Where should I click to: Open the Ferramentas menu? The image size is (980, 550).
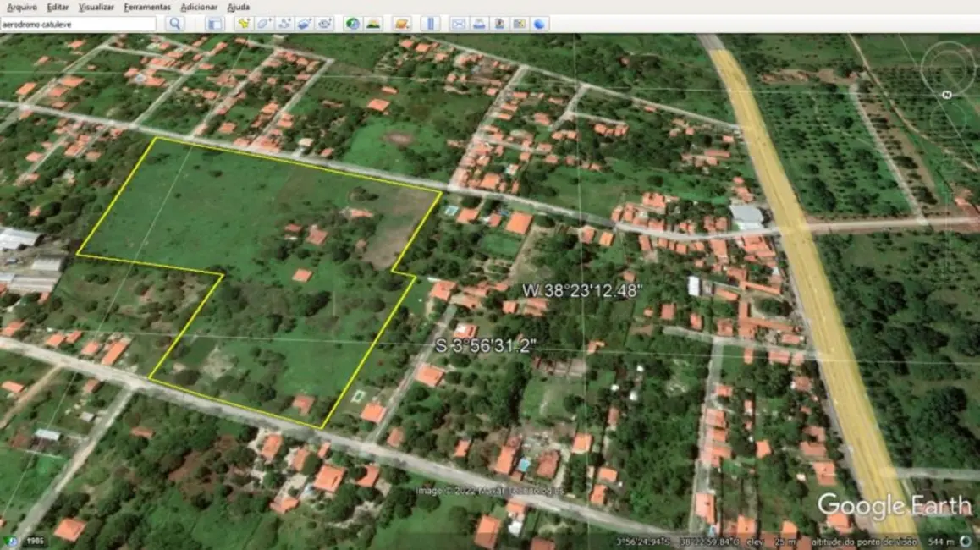pos(146,7)
